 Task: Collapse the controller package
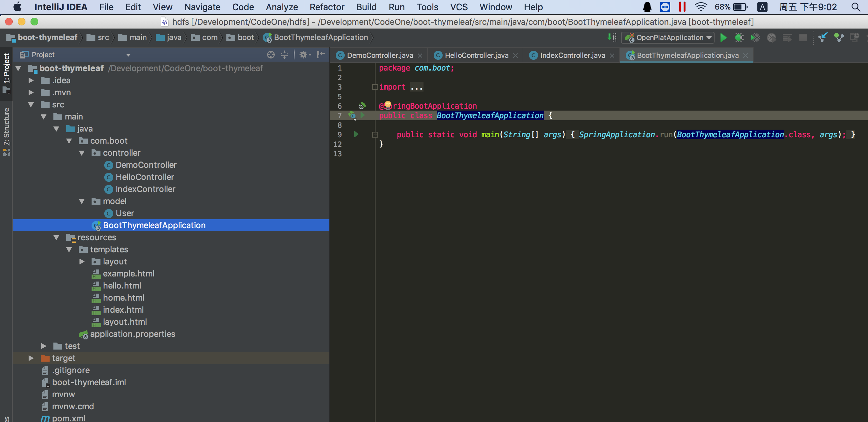81,153
